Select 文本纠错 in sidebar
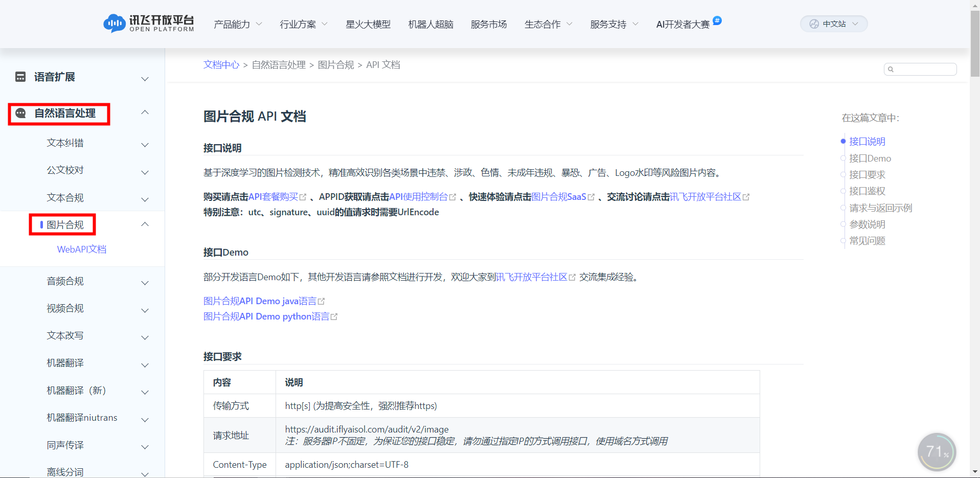Image resolution: width=980 pixels, height=478 pixels. coord(65,143)
